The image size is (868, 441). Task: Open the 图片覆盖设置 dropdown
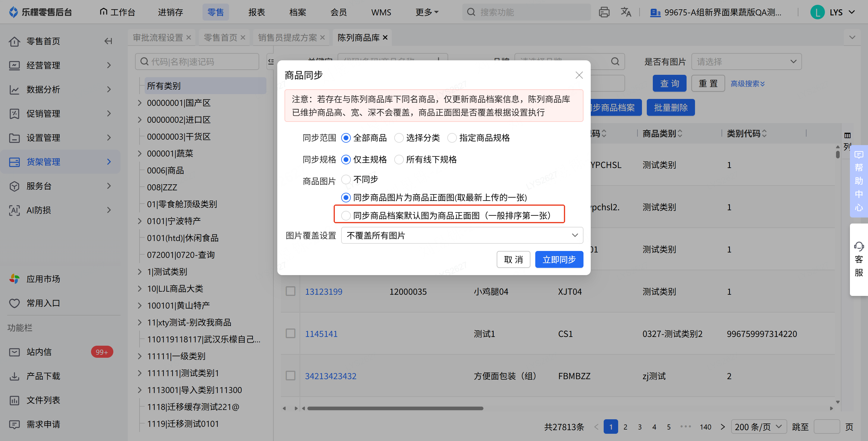tap(462, 235)
